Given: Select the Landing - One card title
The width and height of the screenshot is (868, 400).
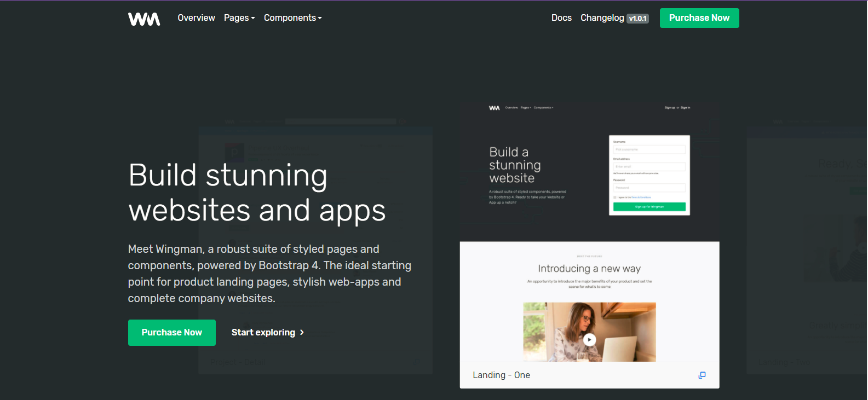Looking at the screenshot, I should click(501, 375).
